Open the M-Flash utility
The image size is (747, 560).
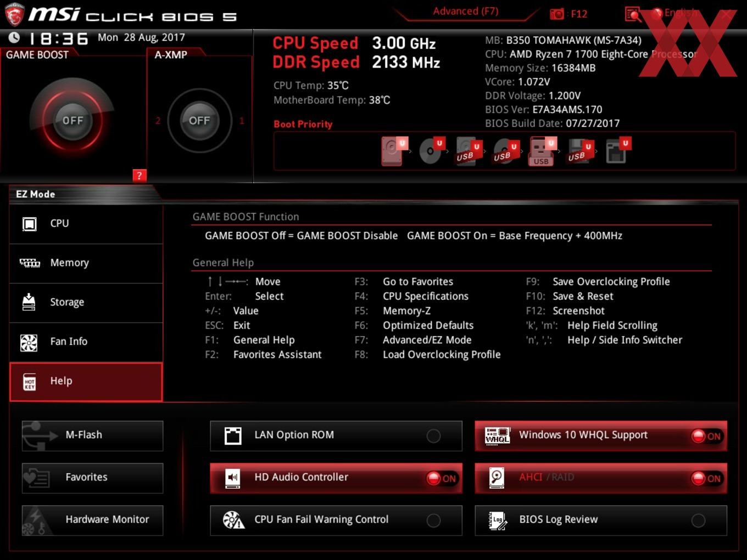(92, 435)
